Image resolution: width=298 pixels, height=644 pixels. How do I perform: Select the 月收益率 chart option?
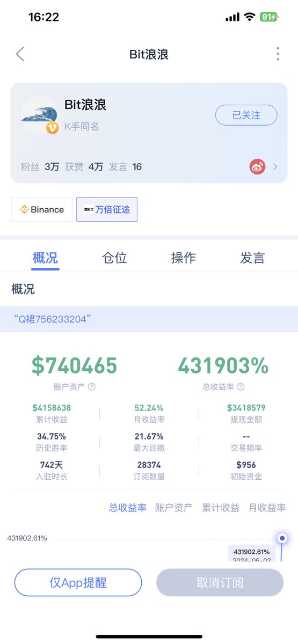(x=267, y=508)
